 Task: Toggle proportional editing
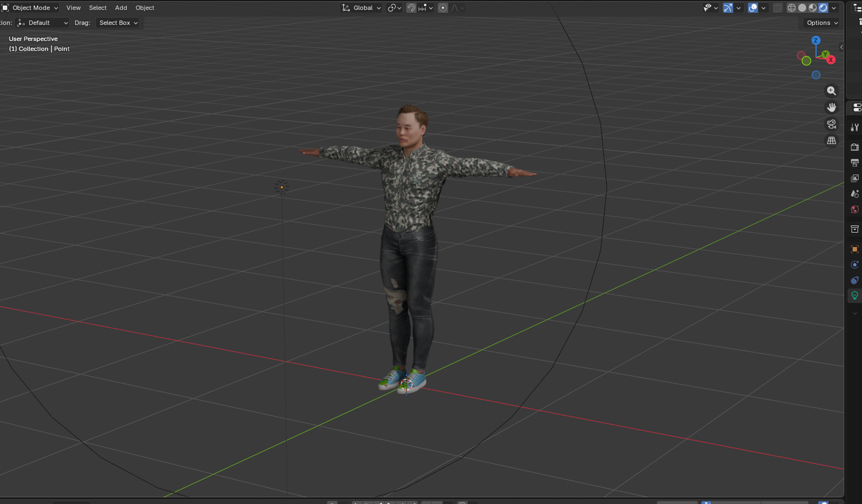443,7
